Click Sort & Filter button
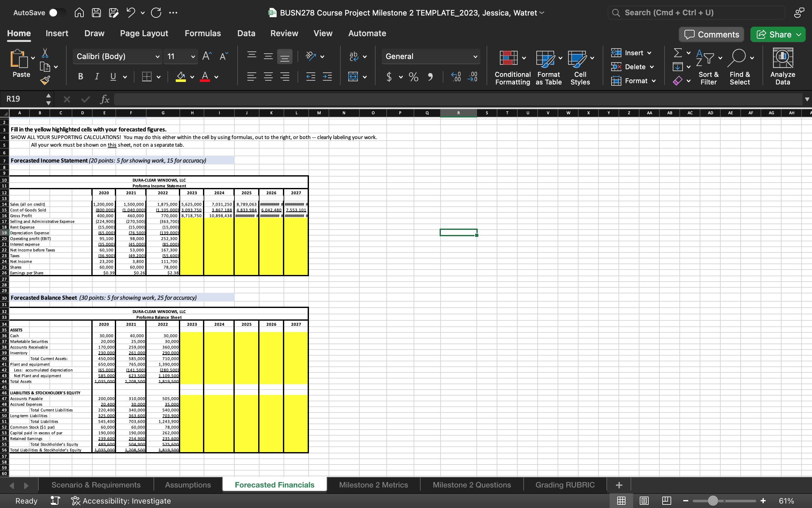Viewport: 812px width, 508px height. 708,66
